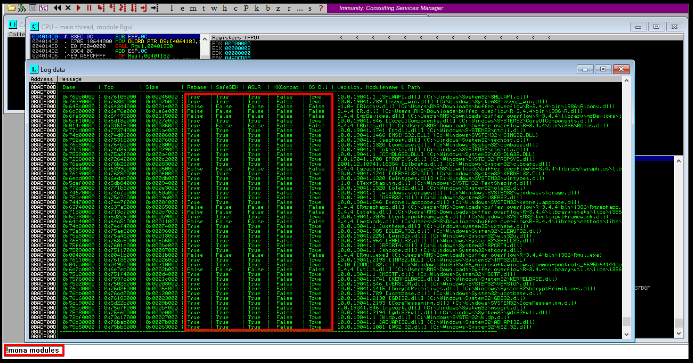The image size is (693, 363).
Task: Click the Trace into toolbar icon
Action: tap(122, 8)
